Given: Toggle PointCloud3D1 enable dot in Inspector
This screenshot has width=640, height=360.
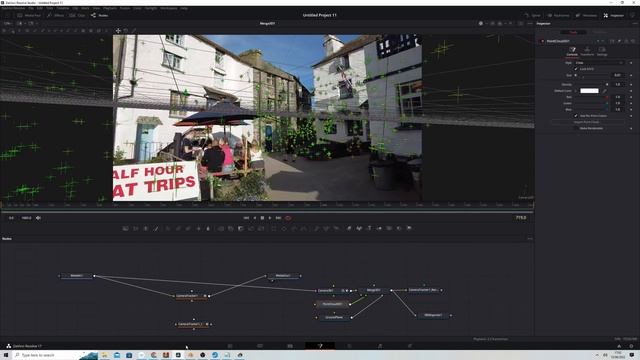Looking at the screenshot, I should (542, 41).
